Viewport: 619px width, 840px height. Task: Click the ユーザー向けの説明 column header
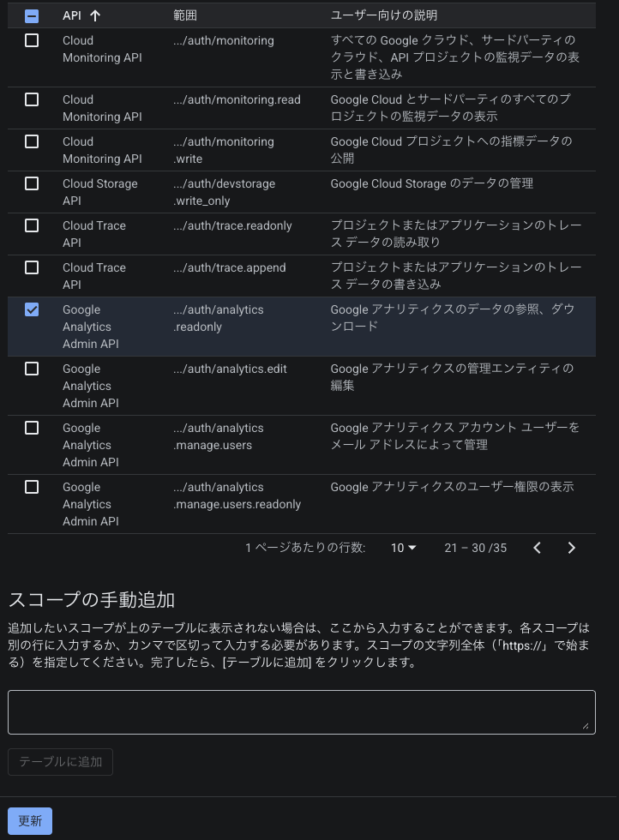[384, 15]
